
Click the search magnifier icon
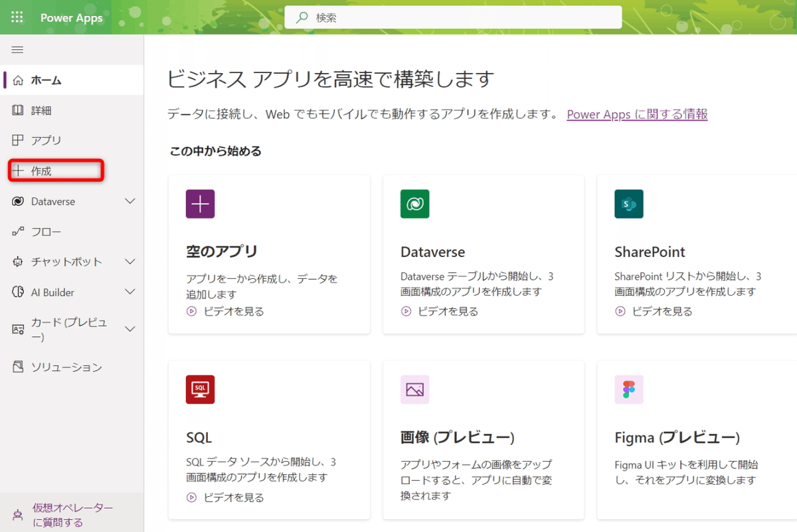coord(302,18)
